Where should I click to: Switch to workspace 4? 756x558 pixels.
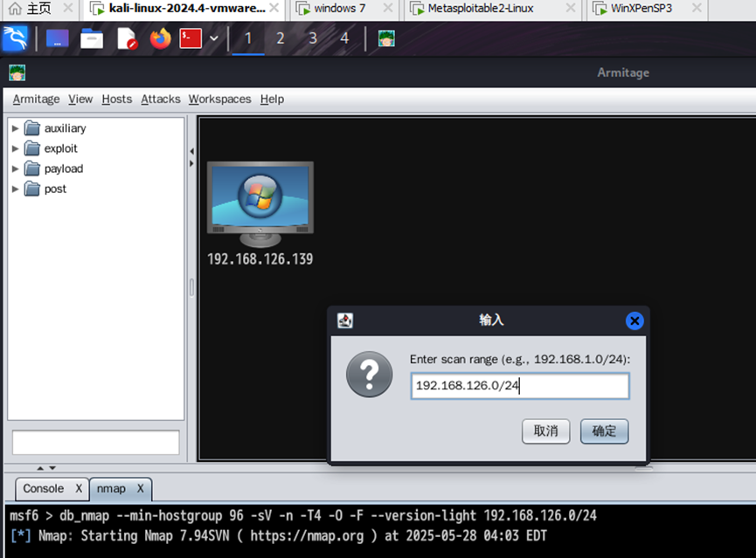coord(344,38)
